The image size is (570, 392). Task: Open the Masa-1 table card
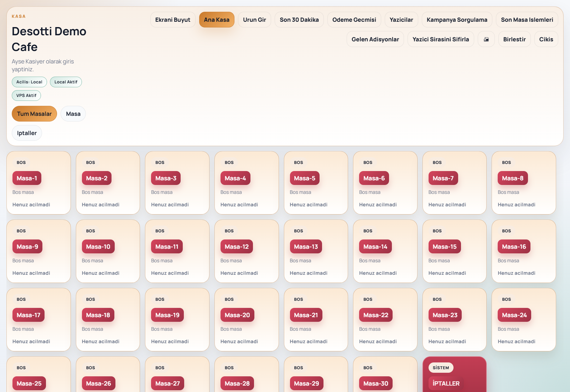click(38, 183)
